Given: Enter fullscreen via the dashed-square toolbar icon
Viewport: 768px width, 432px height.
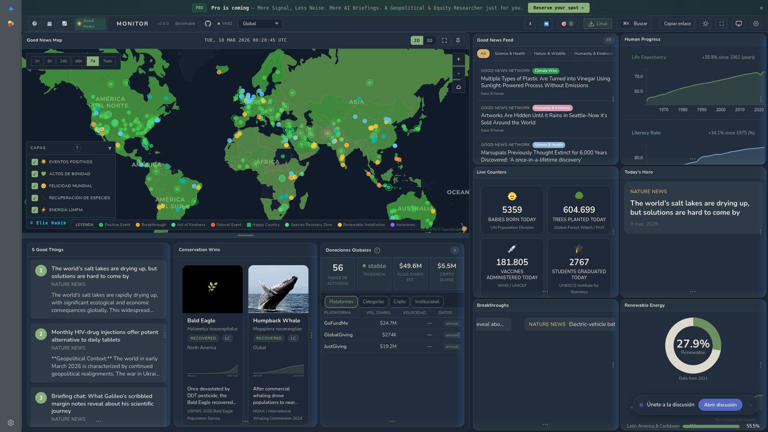Looking at the screenshot, I should [721, 24].
